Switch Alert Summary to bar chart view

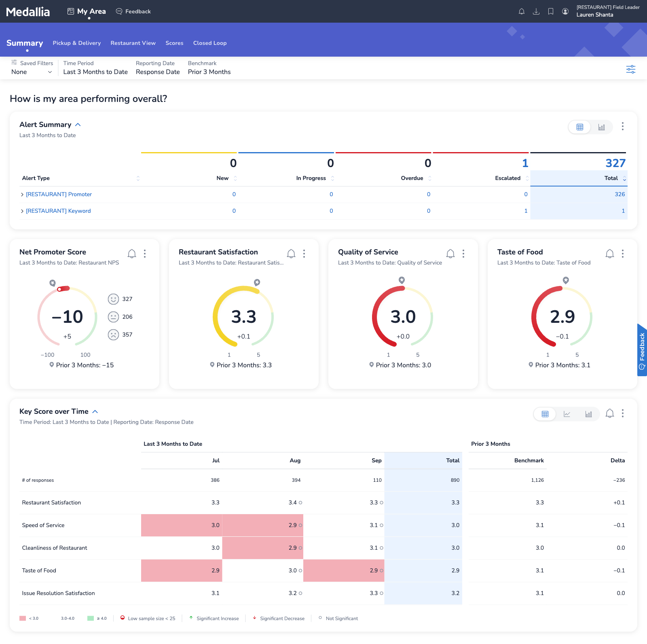[x=601, y=127]
